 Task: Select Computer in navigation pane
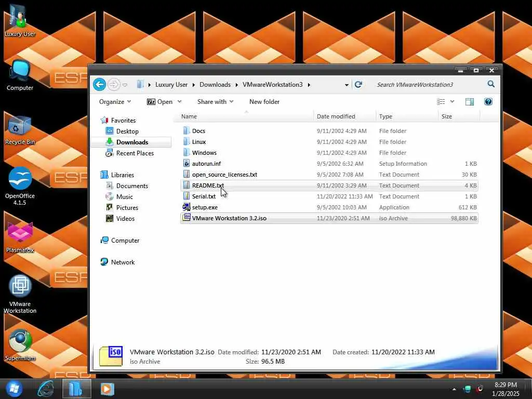point(120,241)
